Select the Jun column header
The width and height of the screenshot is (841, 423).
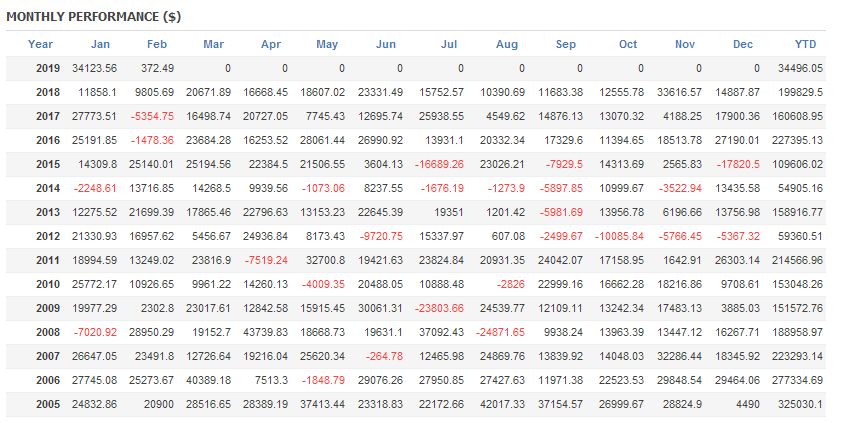(385, 44)
